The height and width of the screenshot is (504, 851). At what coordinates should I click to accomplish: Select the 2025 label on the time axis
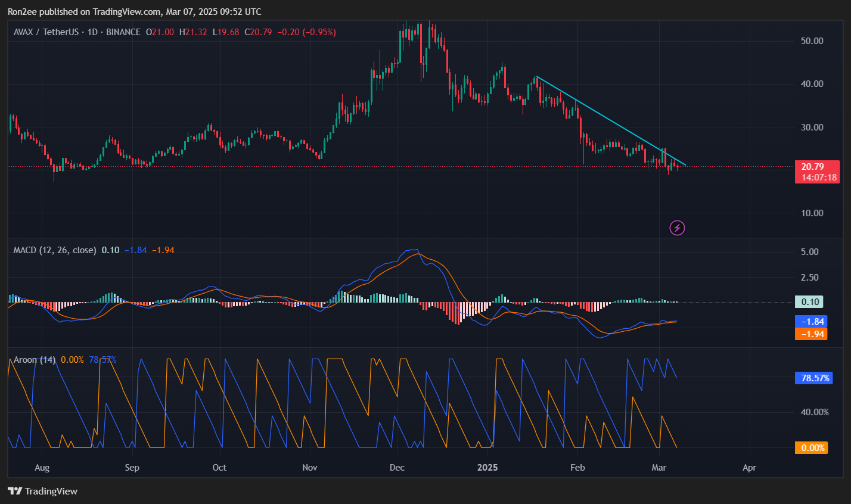click(488, 468)
